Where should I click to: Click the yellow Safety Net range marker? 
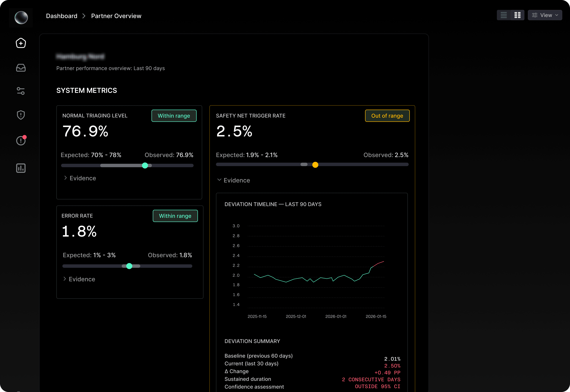point(315,165)
